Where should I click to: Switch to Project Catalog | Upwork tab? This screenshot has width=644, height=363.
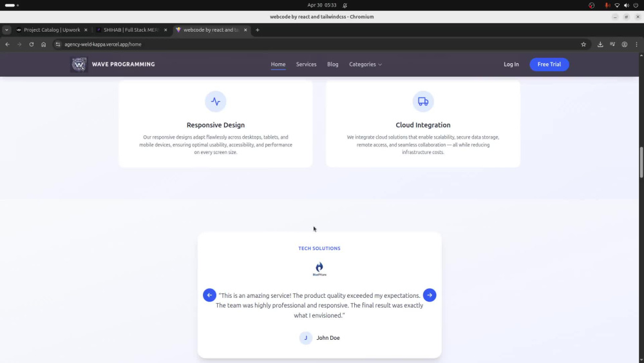[52, 30]
